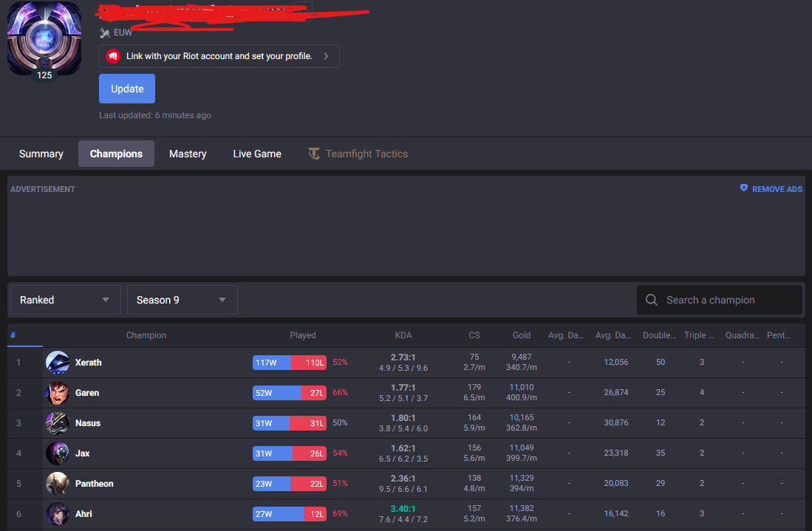Click the Remove Ads shield icon
This screenshot has height=531, width=812.
743,188
